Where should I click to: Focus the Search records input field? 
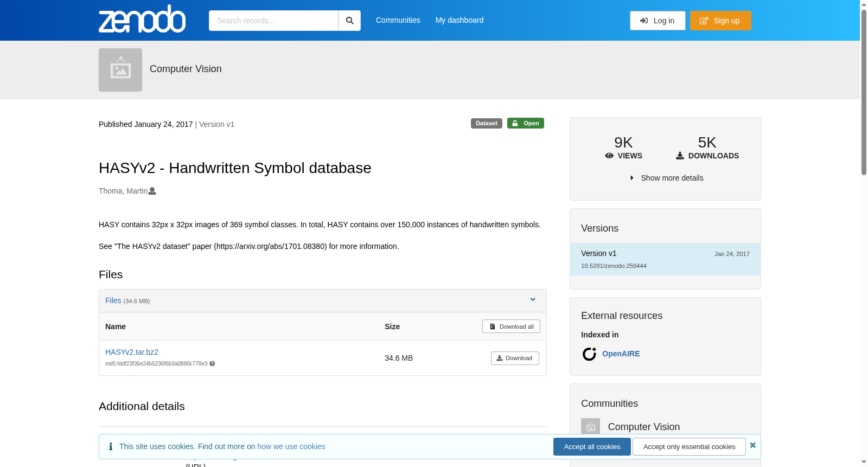(x=273, y=21)
